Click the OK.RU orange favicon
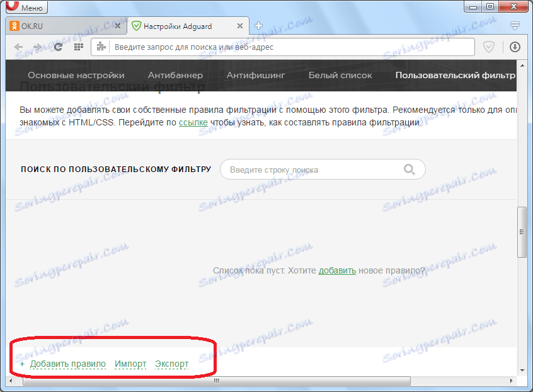533x392 pixels. 14,26
